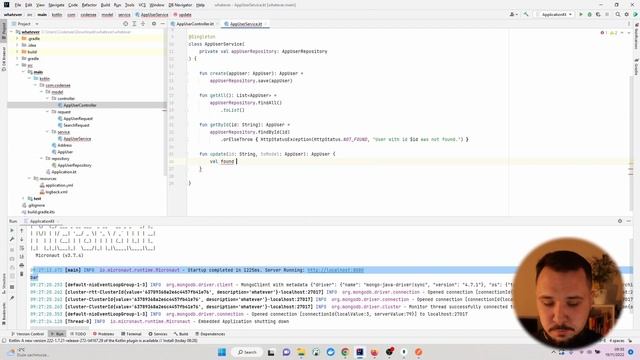Select SearchRequest file in tree
The width and height of the screenshot is (640, 360).
[x=76, y=125]
